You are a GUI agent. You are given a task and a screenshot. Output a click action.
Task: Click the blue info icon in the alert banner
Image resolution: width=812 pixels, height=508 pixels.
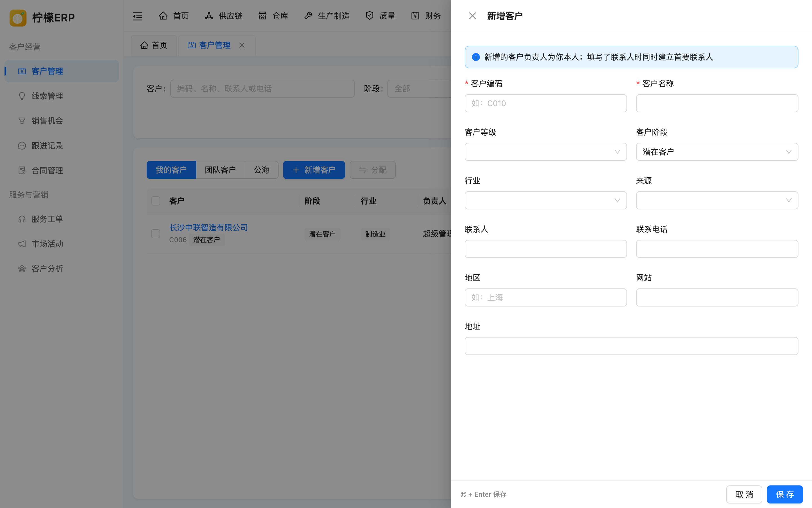475,57
